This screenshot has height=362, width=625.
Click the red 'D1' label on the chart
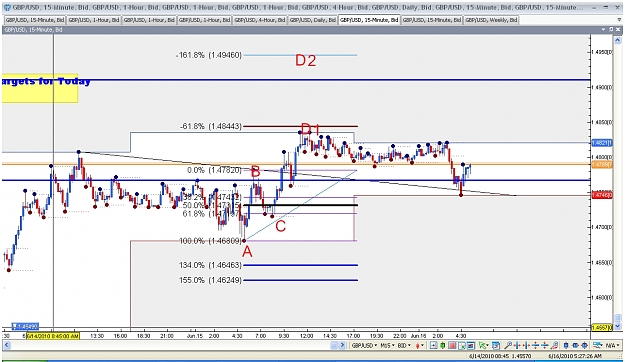[311, 129]
